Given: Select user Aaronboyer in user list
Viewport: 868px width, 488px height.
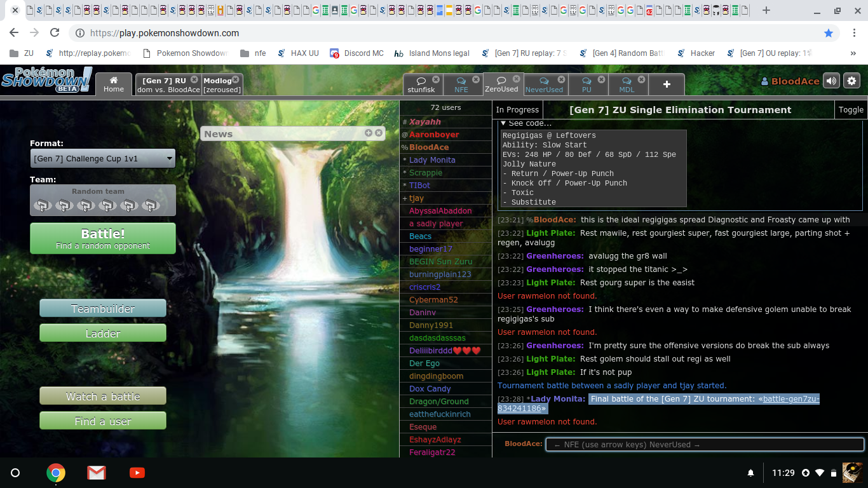Looking at the screenshot, I should coord(445,135).
